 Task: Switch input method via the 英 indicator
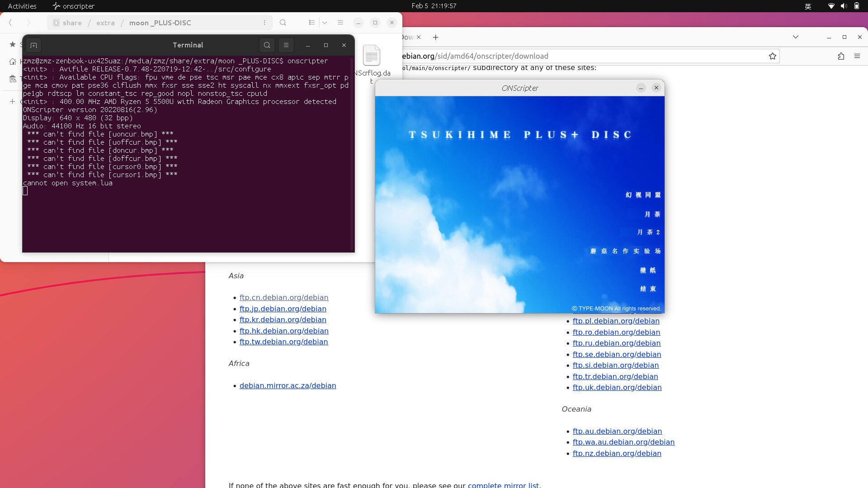pos(808,6)
